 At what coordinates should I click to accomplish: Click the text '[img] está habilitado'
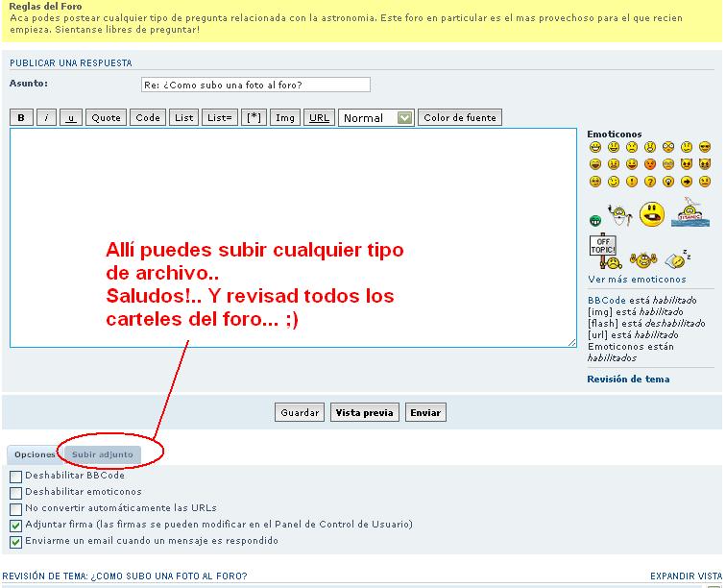point(636,312)
